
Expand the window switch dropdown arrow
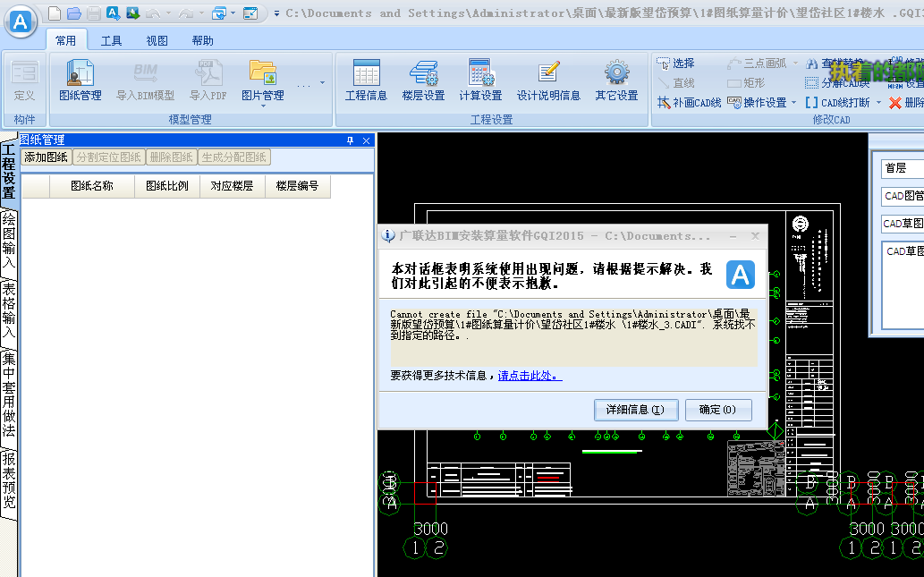point(233,13)
